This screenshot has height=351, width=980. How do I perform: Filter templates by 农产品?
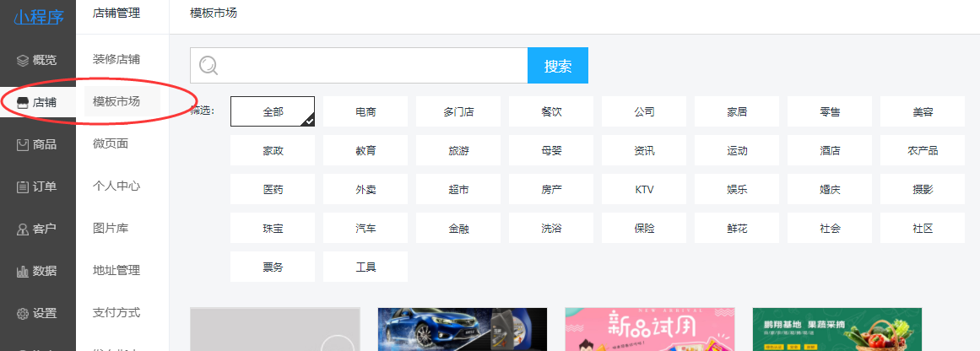[x=923, y=150]
